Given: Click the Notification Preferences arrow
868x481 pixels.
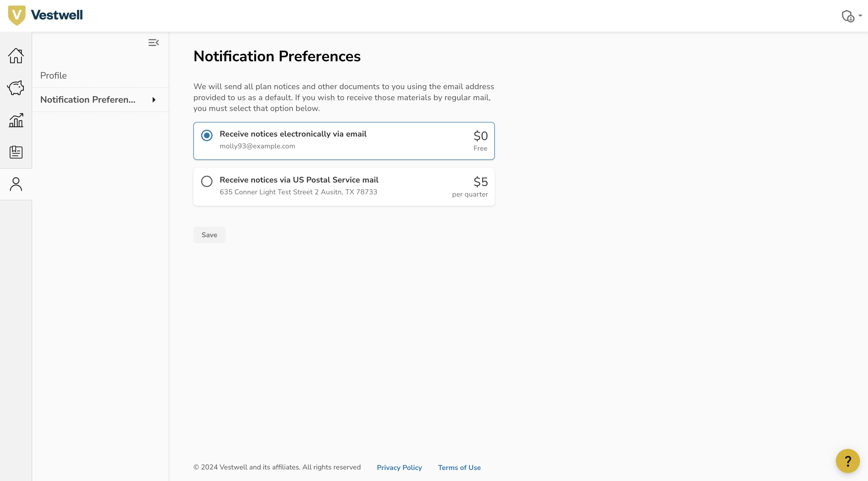Looking at the screenshot, I should point(154,100).
